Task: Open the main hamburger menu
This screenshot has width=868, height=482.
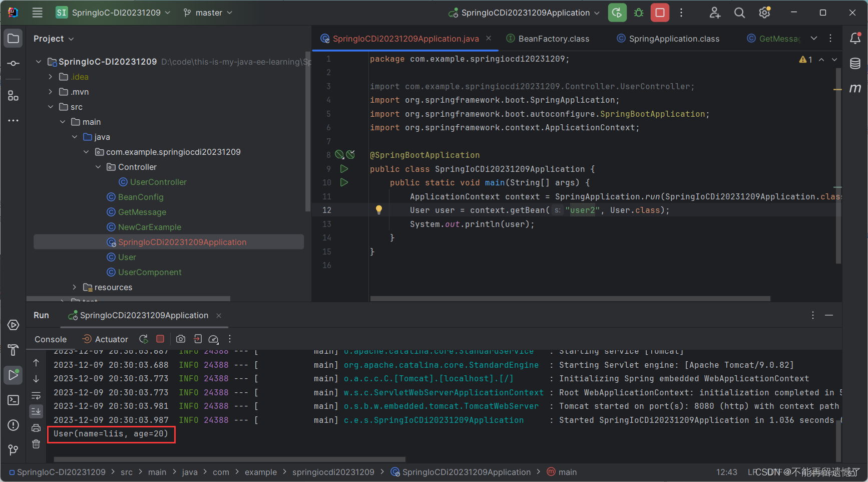Action: coord(37,13)
